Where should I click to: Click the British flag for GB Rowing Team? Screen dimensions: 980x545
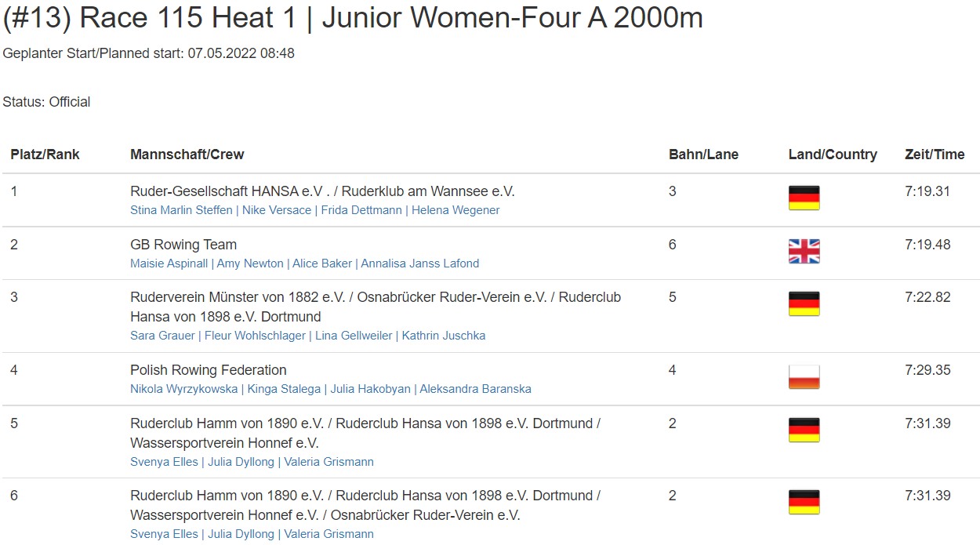pos(804,251)
